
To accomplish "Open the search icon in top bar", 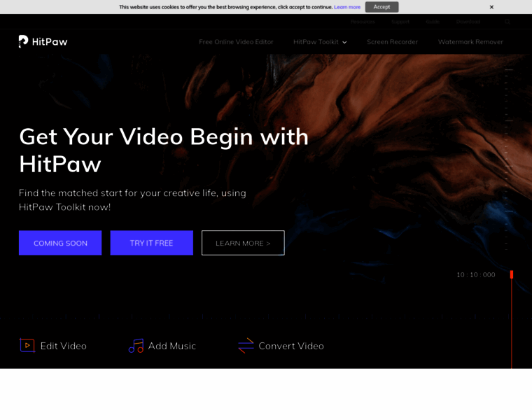I will tap(507, 22).
